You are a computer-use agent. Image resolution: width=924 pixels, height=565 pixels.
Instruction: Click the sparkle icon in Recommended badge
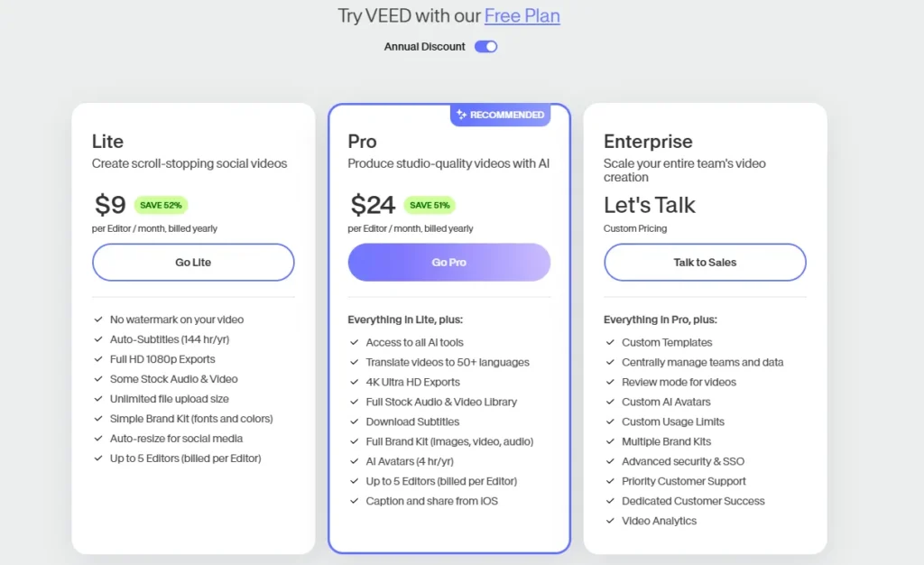461,115
